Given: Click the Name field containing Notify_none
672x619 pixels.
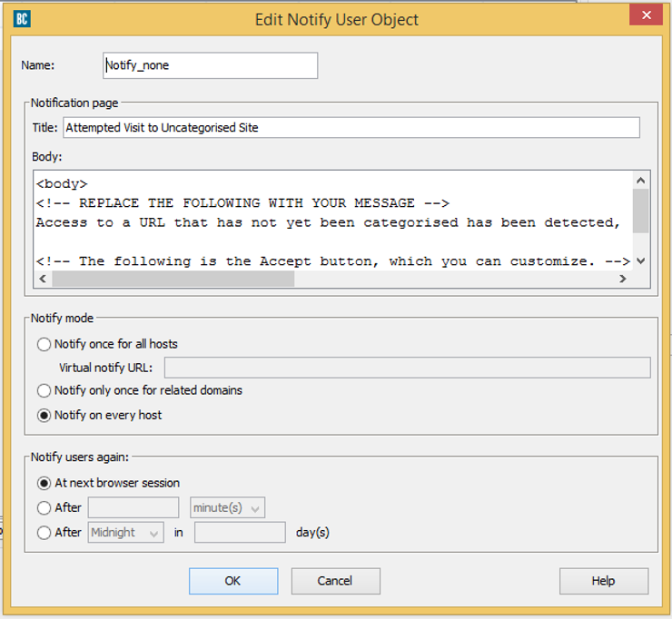Looking at the screenshot, I should tap(210, 65).
